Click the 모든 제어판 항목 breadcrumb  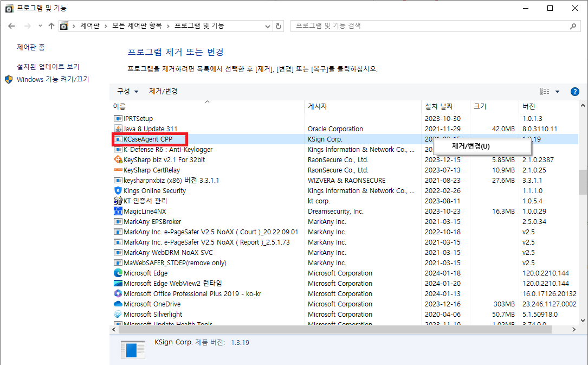pyautogui.click(x=137, y=26)
